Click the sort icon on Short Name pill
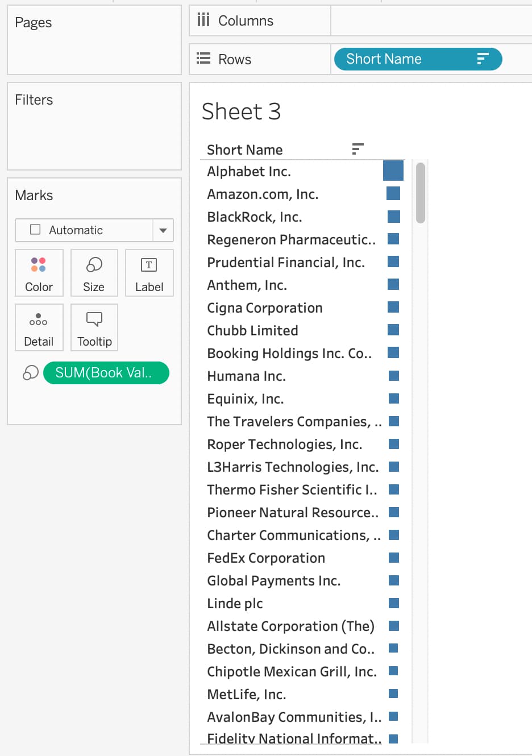532x756 pixels. 483,59
